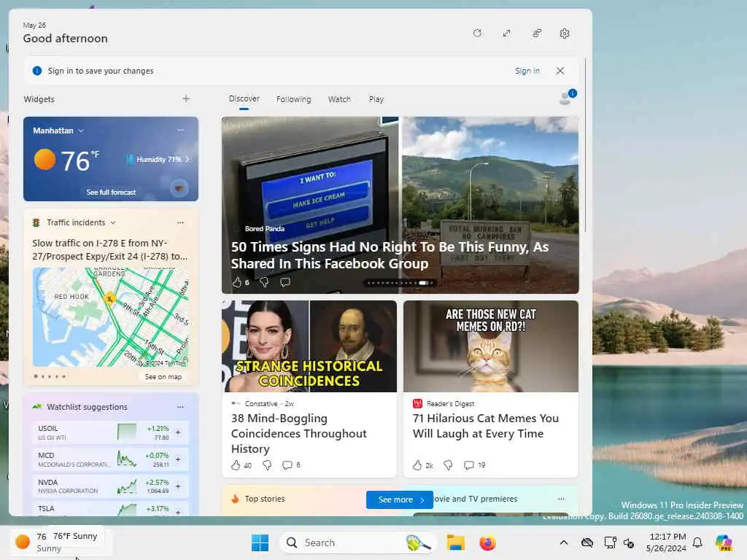This screenshot has height=560, width=747.
Task: Switch to the Discover tab
Action: 244,98
